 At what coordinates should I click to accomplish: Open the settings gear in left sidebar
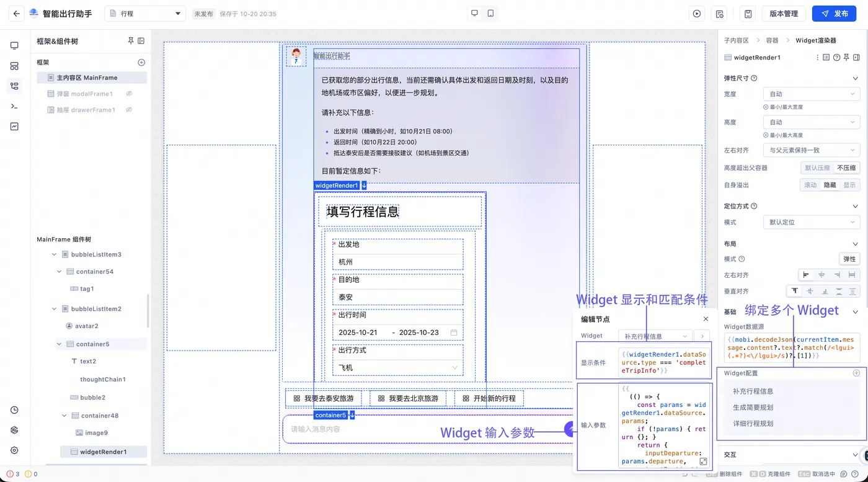click(14, 450)
